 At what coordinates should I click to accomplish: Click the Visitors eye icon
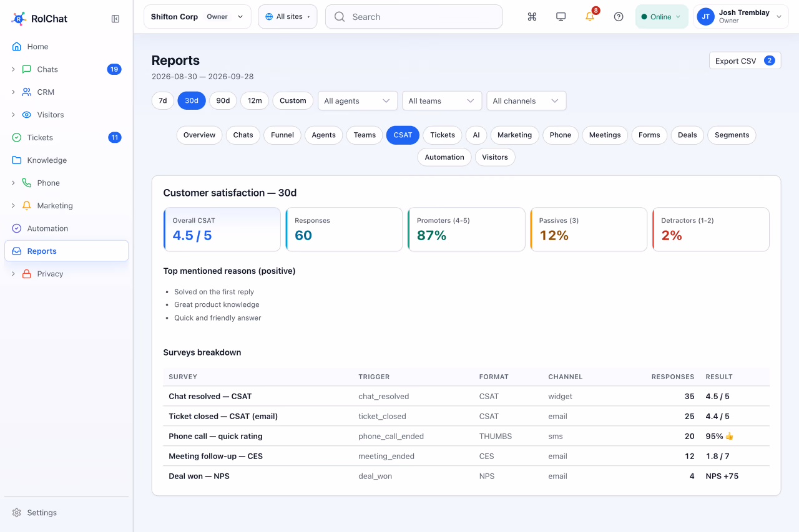pyautogui.click(x=27, y=115)
